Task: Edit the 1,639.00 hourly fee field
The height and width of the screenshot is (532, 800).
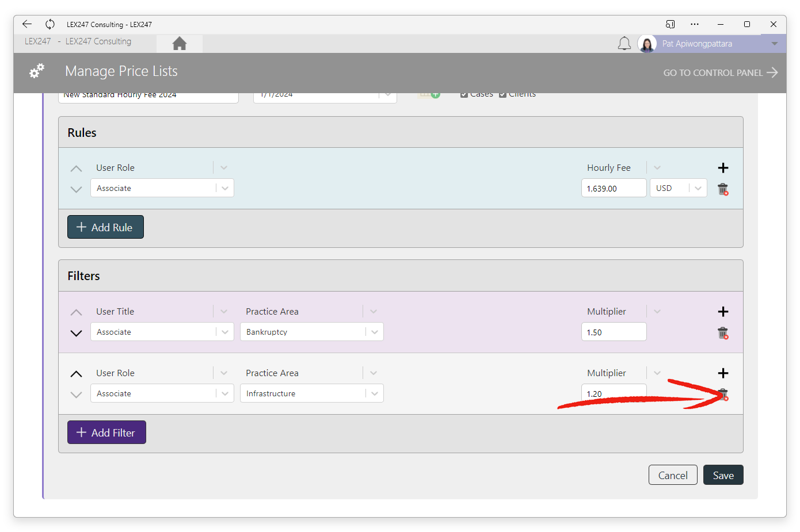Action: [x=614, y=188]
